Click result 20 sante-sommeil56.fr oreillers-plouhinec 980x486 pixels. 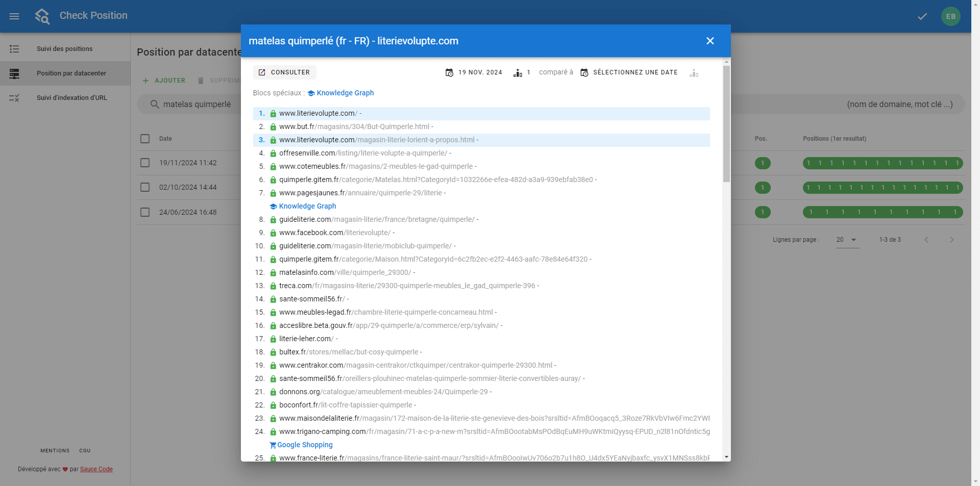pos(481,379)
